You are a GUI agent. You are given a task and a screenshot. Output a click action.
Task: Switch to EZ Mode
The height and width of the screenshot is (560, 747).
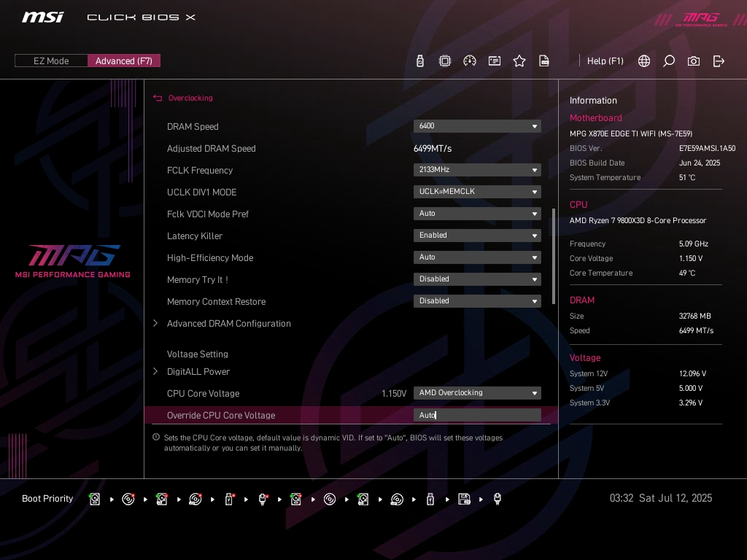click(51, 61)
